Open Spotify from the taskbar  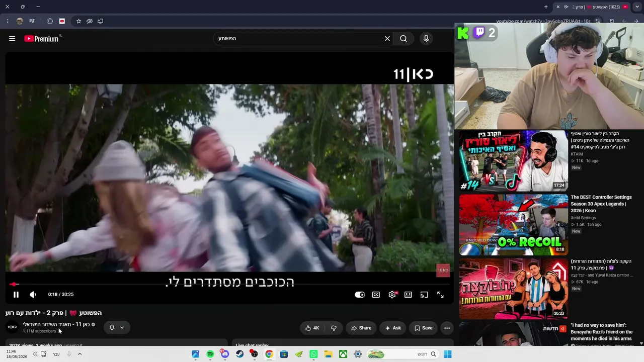tap(210, 354)
